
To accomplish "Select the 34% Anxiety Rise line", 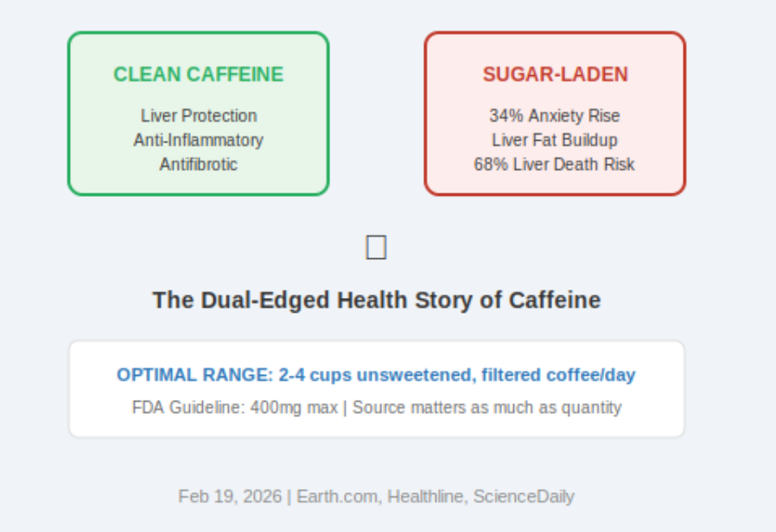I will pyautogui.click(x=555, y=116).
